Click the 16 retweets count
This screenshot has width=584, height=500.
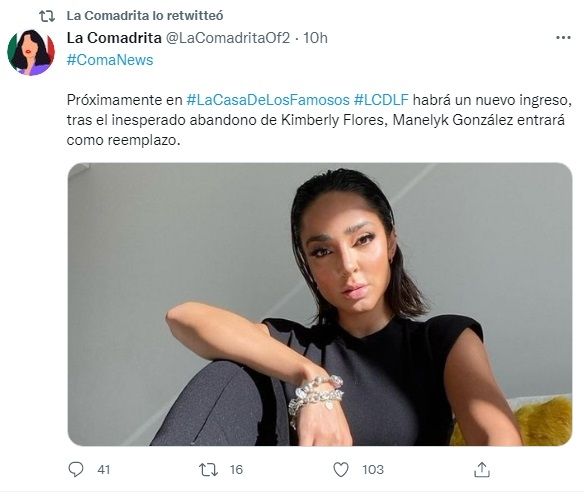(236, 469)
